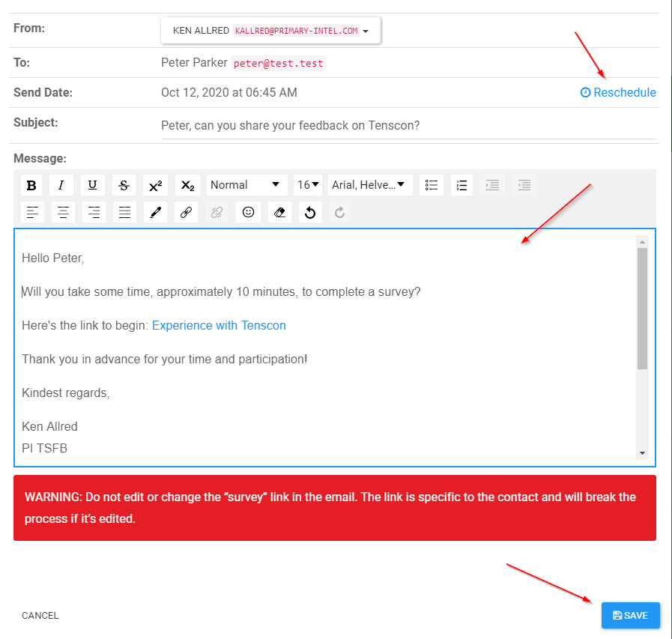The height and width of the screenshot is (639, 672).
Task: Open the Arial, Helve... font family dropdown
Action: [x=369, y=185]
